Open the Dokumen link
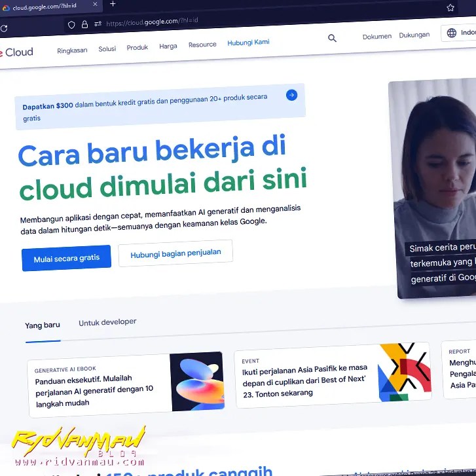Image resolution: width=476 pixels, height=476 pixels. point(377,37)
